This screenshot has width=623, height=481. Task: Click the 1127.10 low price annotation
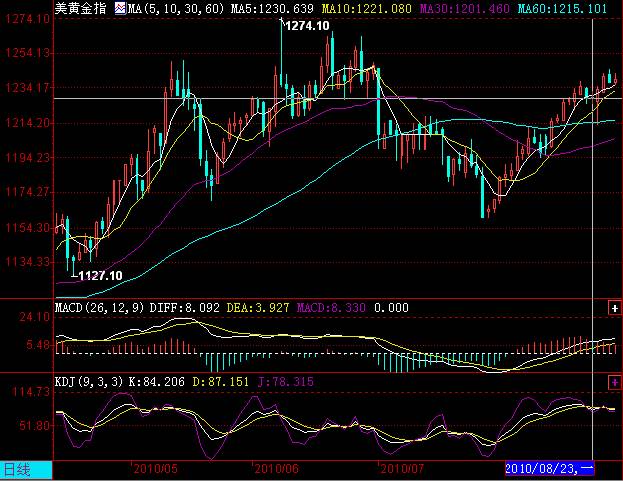[100, 276]
